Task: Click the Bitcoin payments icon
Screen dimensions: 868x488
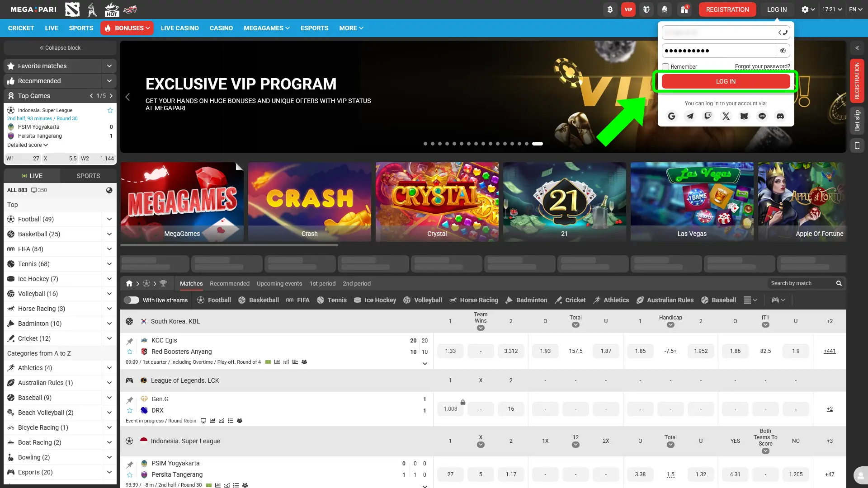Action: pyautogui.click(x=610, y=9)
